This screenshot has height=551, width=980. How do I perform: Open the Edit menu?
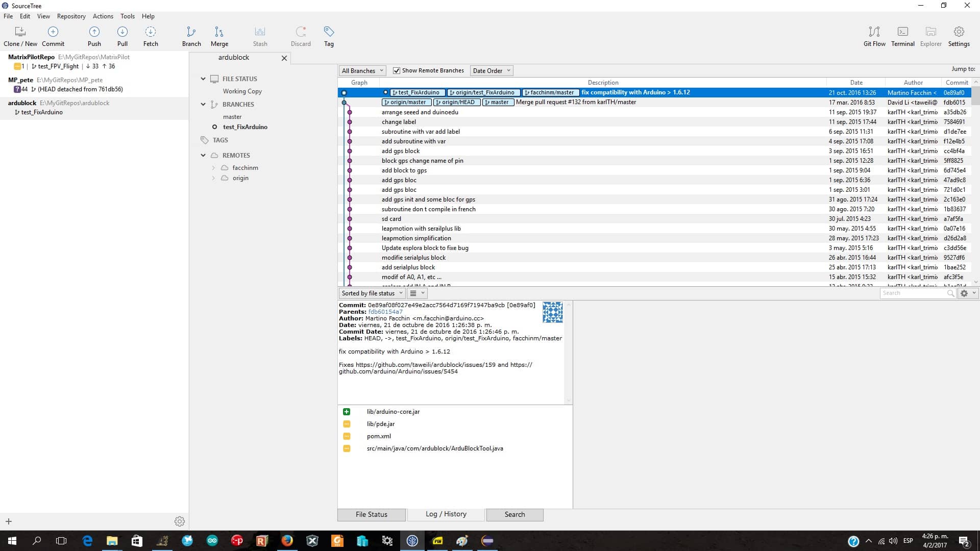(x=25, y=16)
